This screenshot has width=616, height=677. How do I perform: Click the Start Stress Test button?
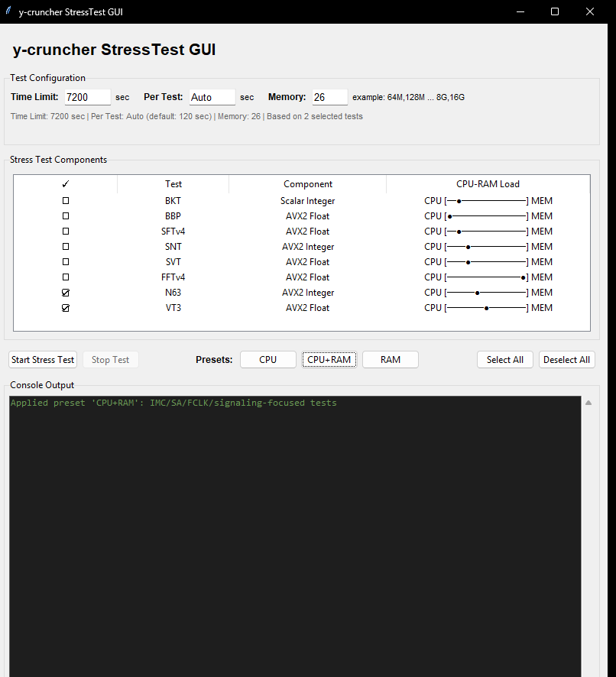[43, 360]
